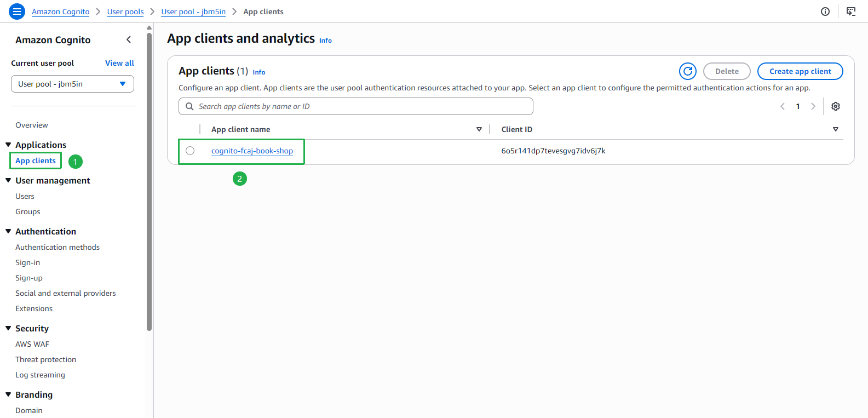
Task: Go to next page of app clients
Action: coord(813,106)
